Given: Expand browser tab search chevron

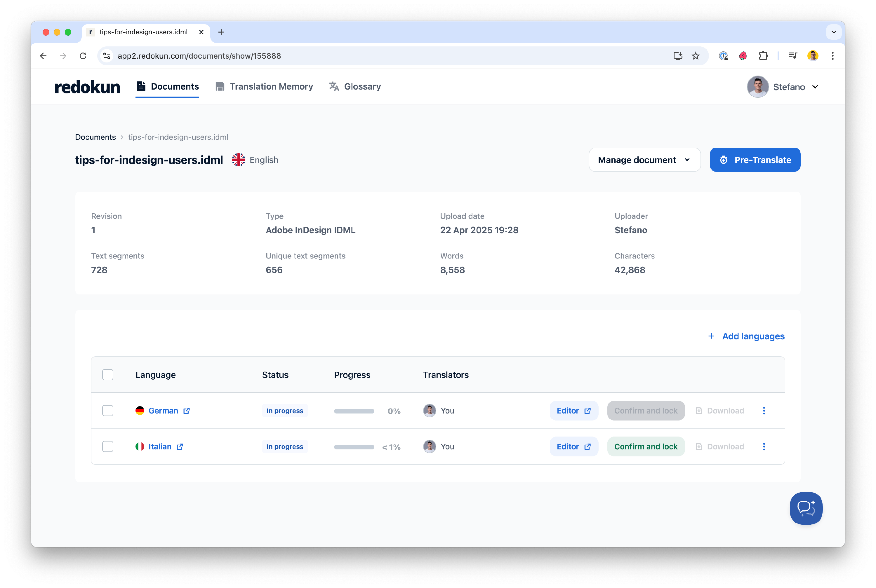Looking at the screenshot, I should click(834, 32).
